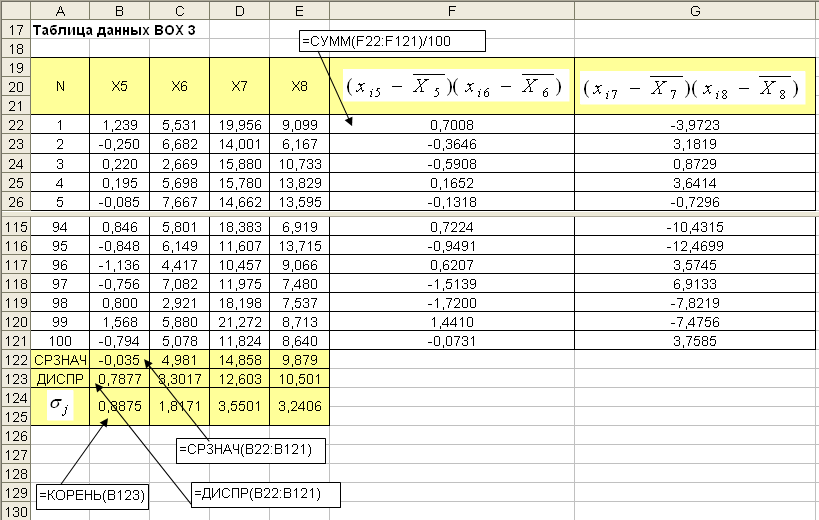Select cell with value 0,1652

tap(452, 183)
